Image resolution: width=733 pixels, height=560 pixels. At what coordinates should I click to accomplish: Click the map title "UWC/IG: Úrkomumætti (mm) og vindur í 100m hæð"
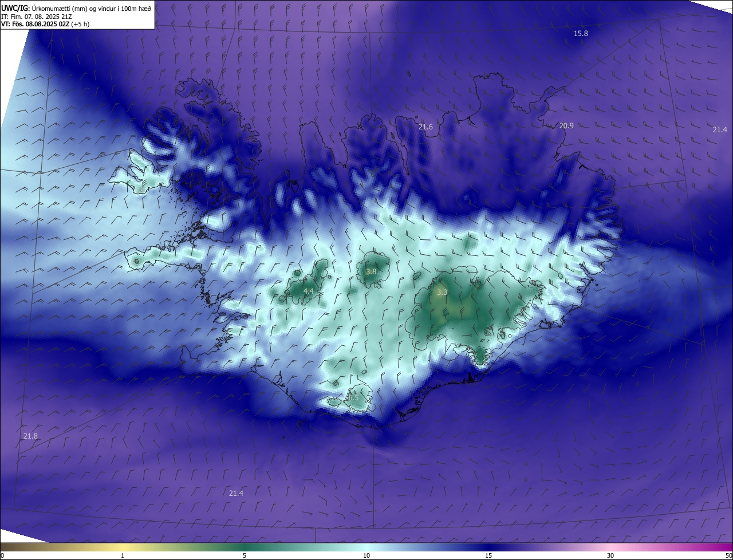coord(76,8)
